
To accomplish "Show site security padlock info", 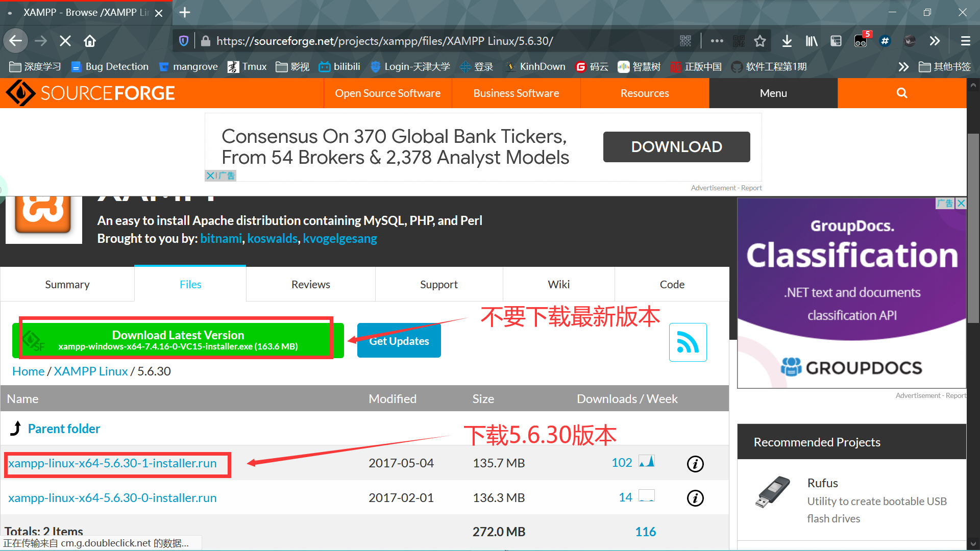I will tap(206, 41).
